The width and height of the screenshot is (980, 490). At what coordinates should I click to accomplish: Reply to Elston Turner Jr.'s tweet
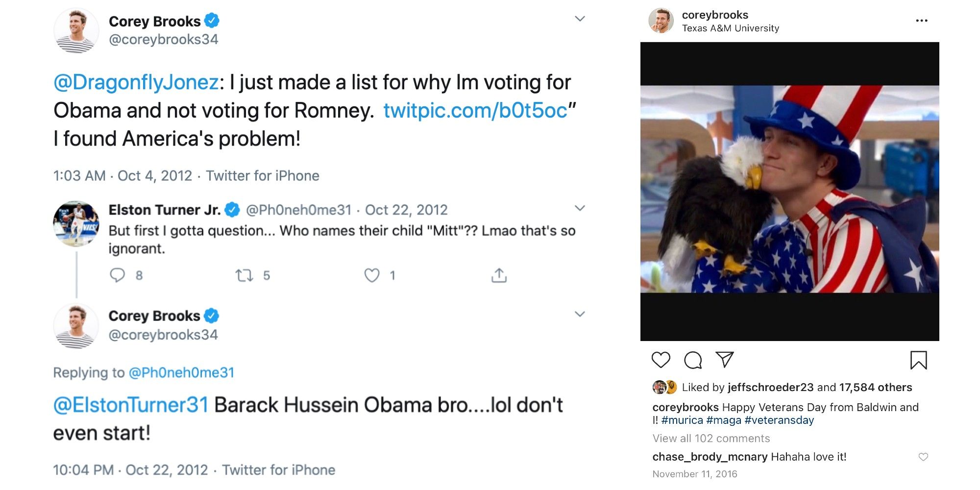coord(118,275)
